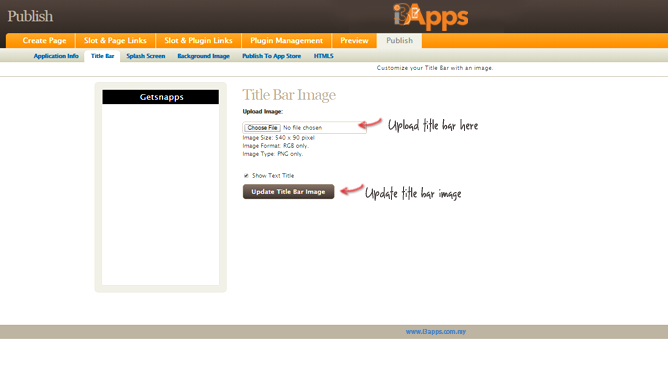Go to Background Image sub-tab

[204, 56]
